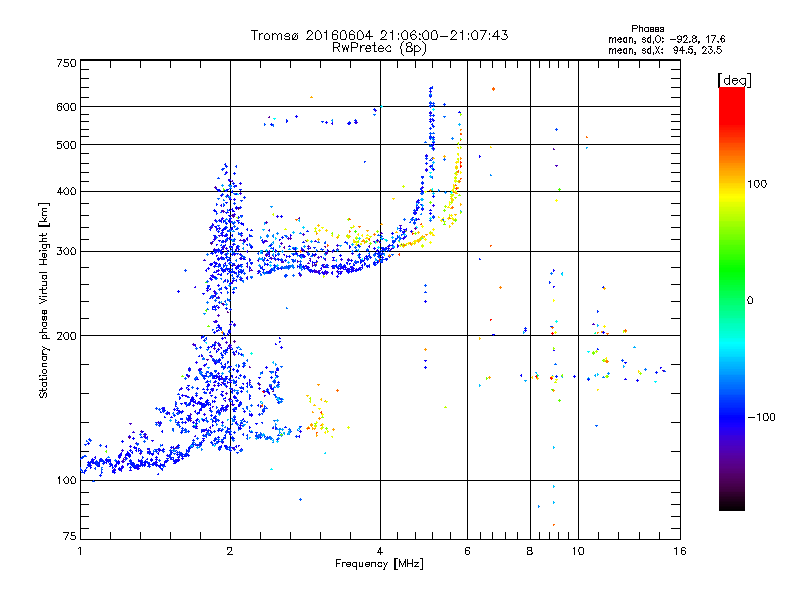The height and width of the screenshot is (600, 800).
Task: Click the 75 tick label on height axis
Action: 70,536
